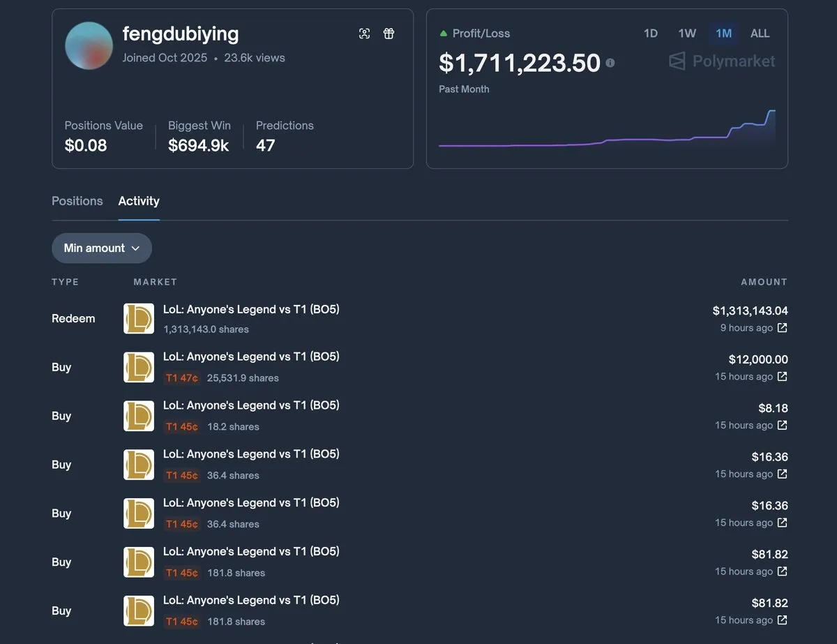Expand the Min amount dropdown

point(102,248)
